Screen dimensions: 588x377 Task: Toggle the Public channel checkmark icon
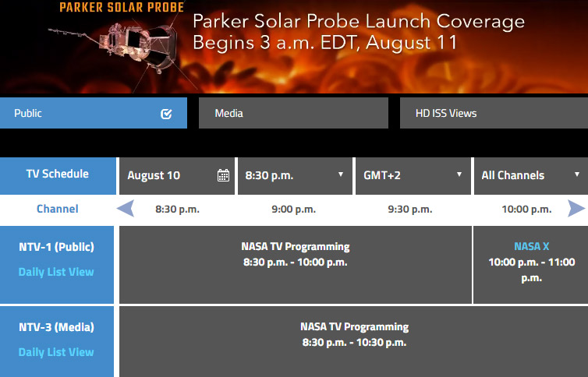tap(166, 114)
